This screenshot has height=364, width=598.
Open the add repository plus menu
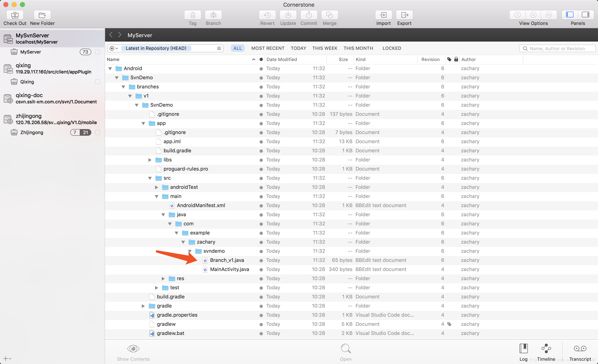[7, 358]
